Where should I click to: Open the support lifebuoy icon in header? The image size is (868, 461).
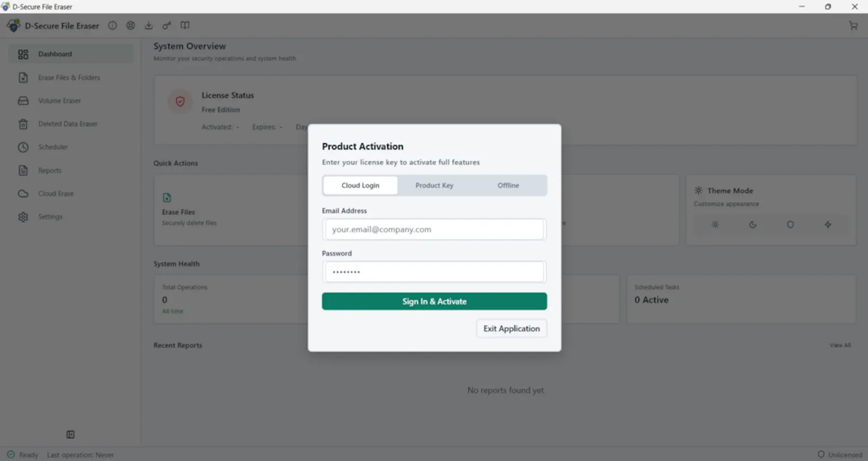[131, 26]
